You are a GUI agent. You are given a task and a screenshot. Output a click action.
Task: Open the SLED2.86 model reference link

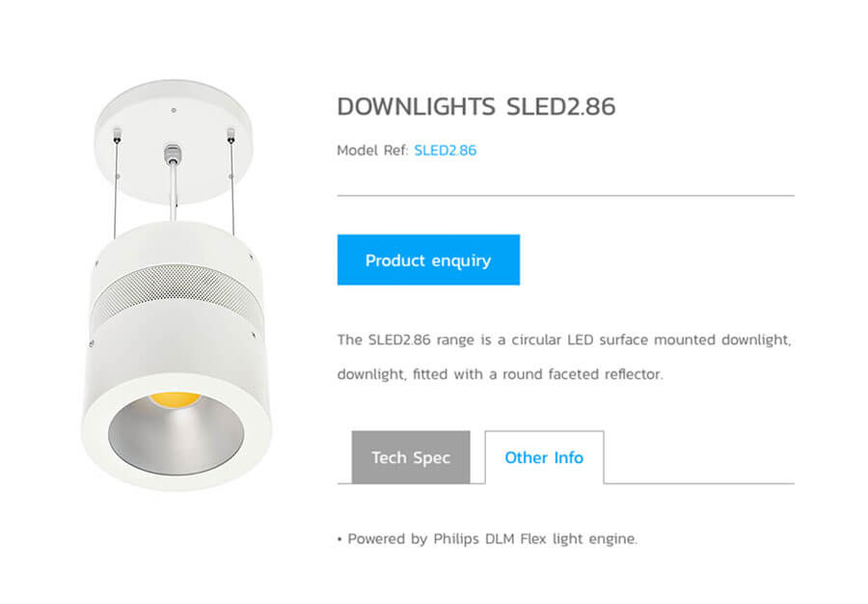(445, 151)
